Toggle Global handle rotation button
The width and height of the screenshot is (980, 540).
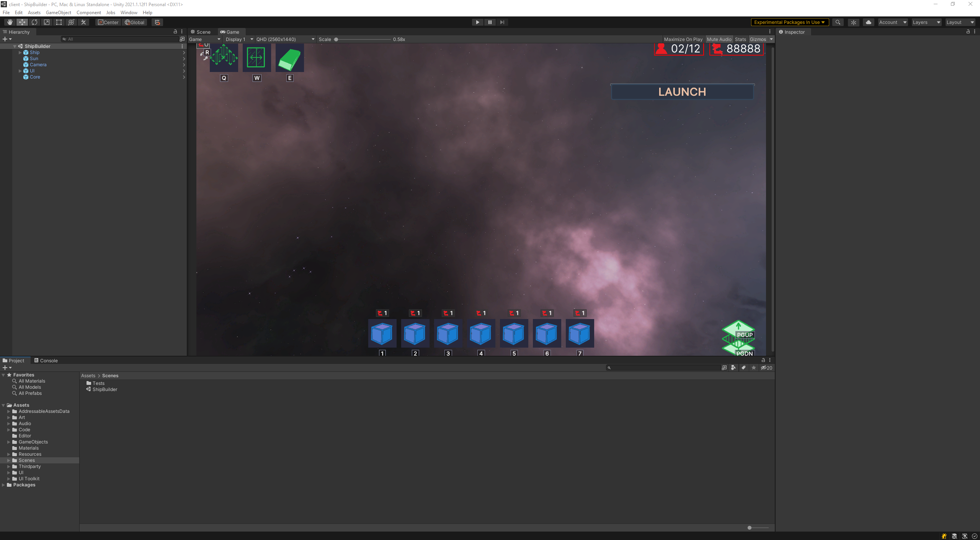click(x=135, y=22)
